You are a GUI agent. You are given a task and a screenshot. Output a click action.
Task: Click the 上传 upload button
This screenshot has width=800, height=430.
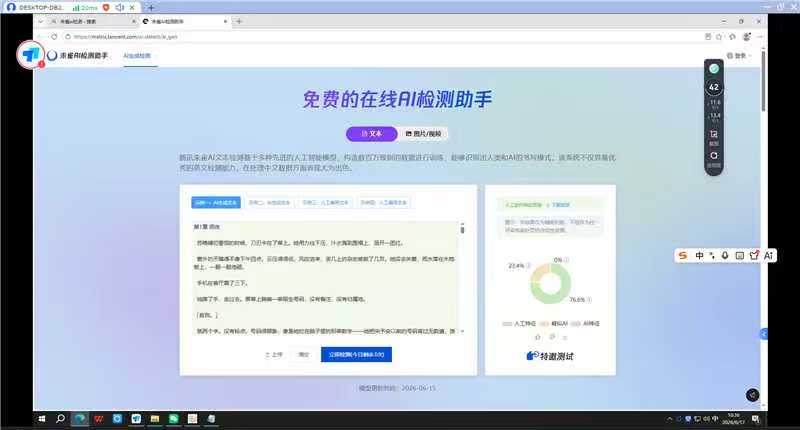point(274,355)
